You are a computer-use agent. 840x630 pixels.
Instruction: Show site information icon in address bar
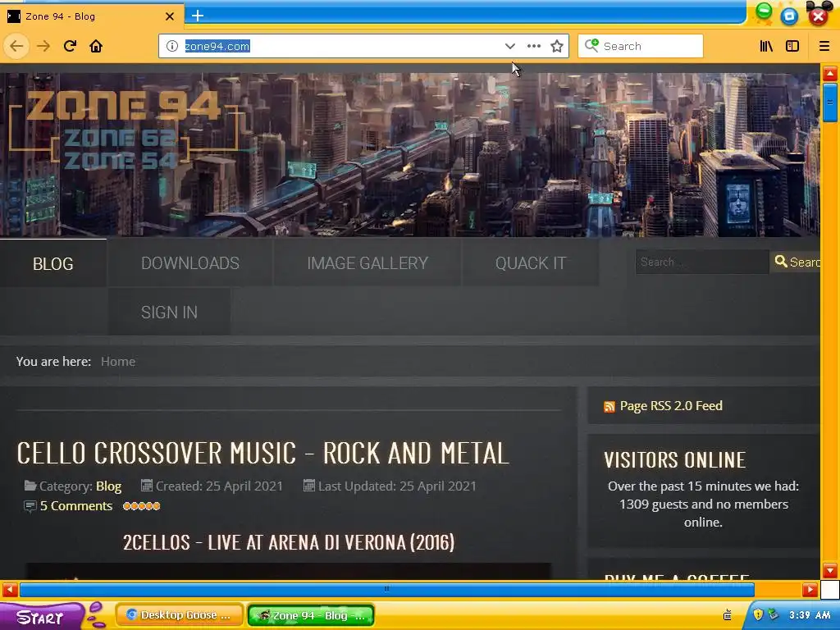(x=172, y=46)
